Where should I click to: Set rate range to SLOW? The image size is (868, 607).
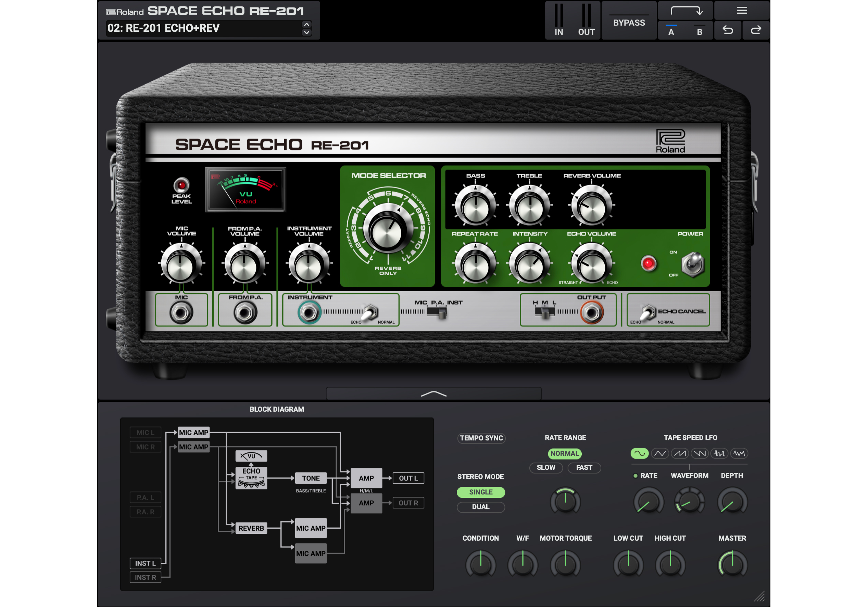pos(546,467)
